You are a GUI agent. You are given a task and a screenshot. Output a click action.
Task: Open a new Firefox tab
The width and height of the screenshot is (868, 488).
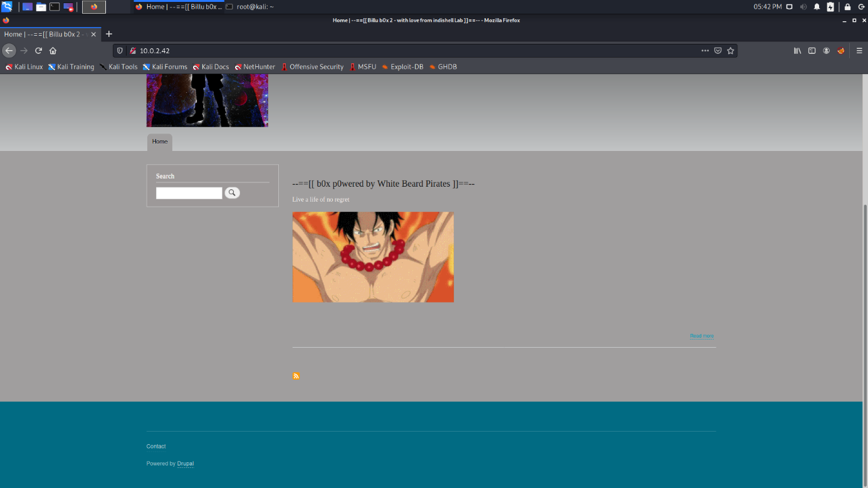point(109,34)
